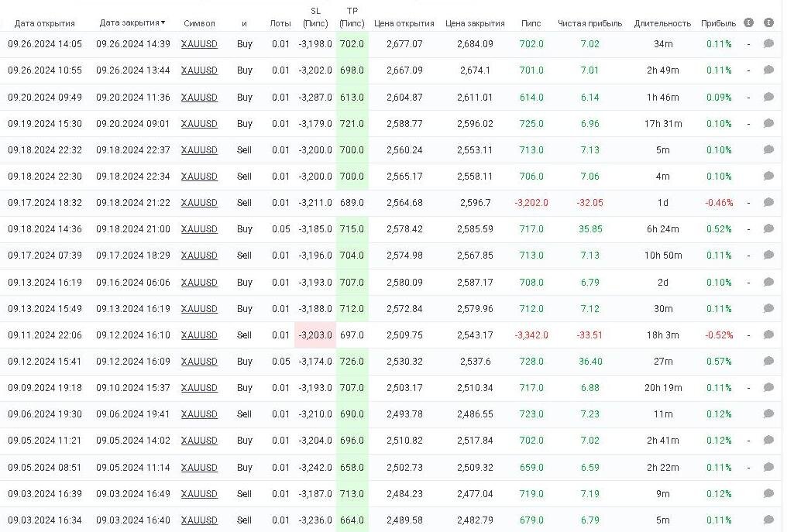
Task: Open comment bubble for trade opened 09.05.2024 08:51
Action: (768, 467)
